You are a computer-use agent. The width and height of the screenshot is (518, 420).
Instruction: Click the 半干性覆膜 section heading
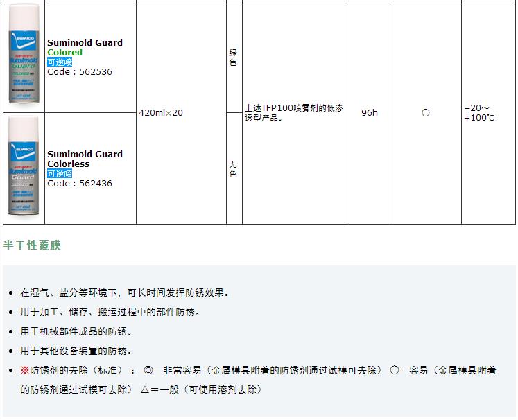tap(32, 245)
